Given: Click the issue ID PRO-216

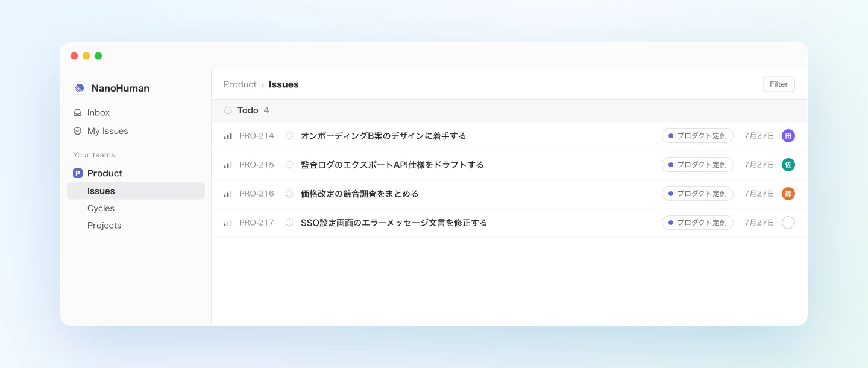Looking at the screenshot, I should click(x=257, y=194).
